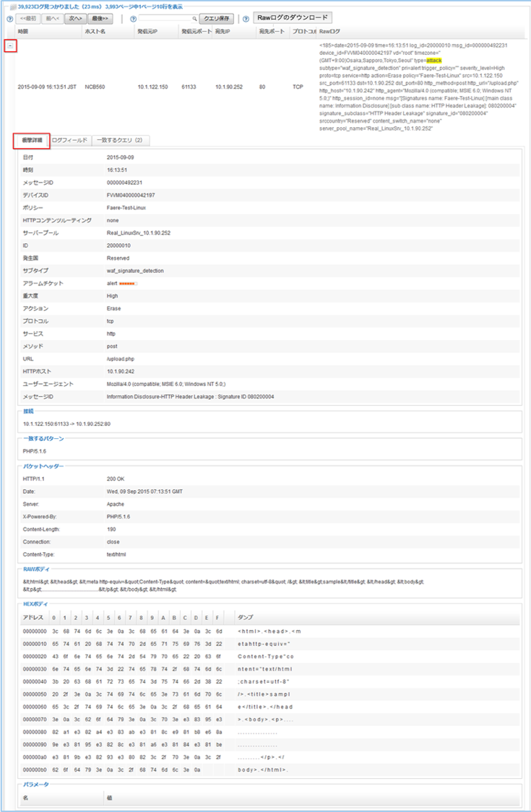
Task: Click the Date header value Wed, 09 Sep 2015
Action: click(x=144, y=492)
